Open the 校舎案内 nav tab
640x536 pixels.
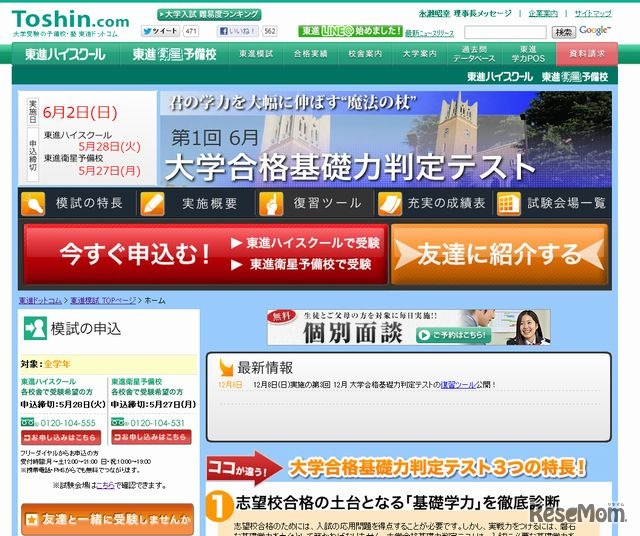coord(365,54)
